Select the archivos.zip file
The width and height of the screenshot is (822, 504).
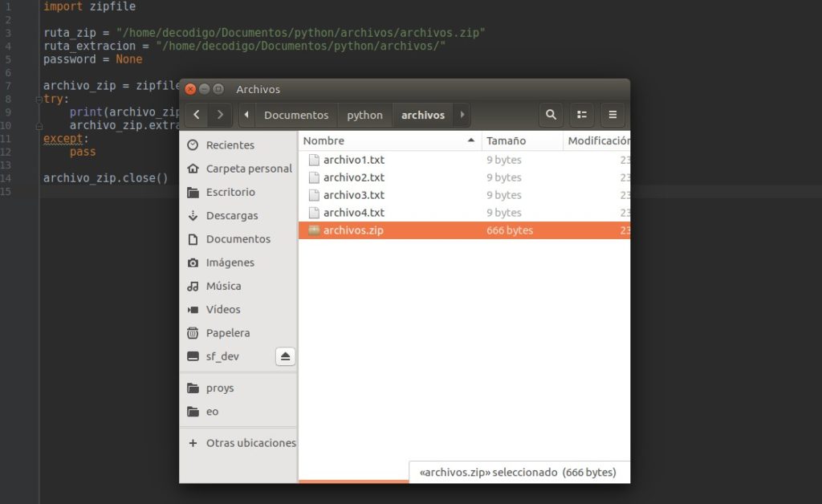tap(353, 230)
